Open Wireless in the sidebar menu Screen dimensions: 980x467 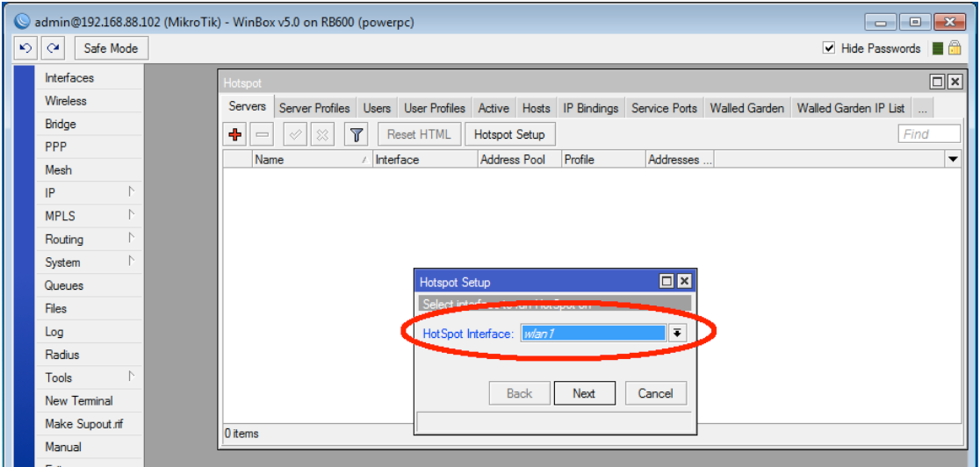coord(90,101)
